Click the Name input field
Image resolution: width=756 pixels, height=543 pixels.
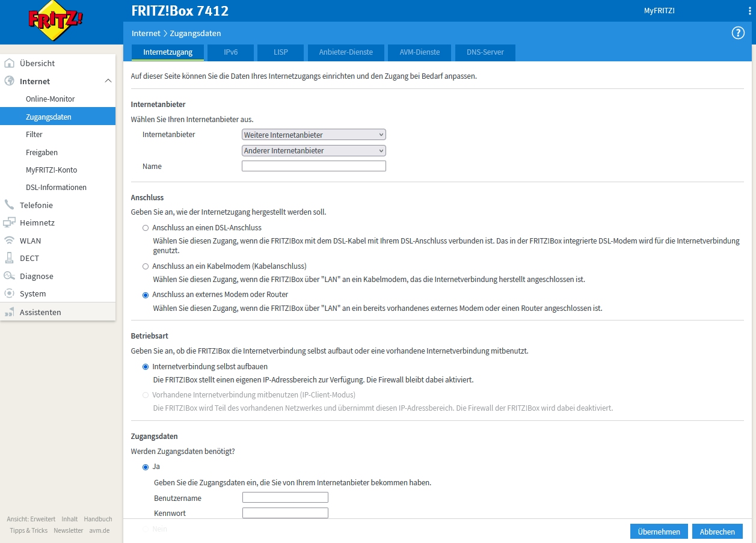pos(313,166)
